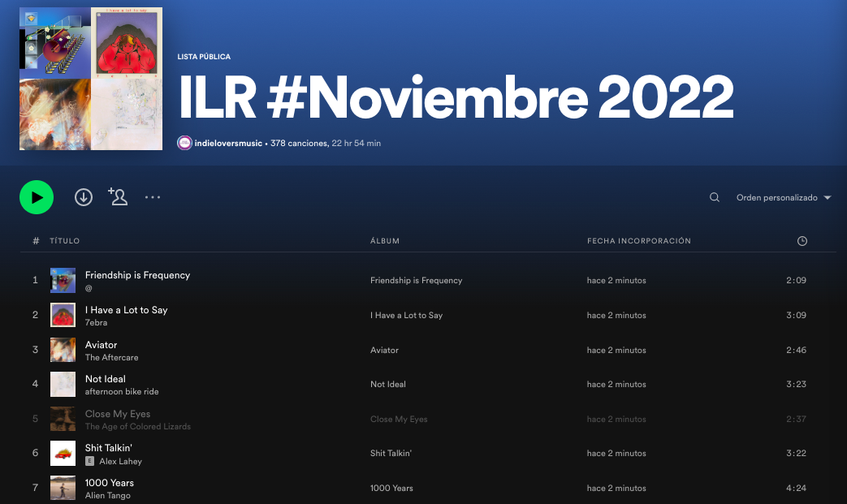The width and height of the screenshot is (847, 504).
Task: Open the Aviator album link
Action: click(384, 351)
